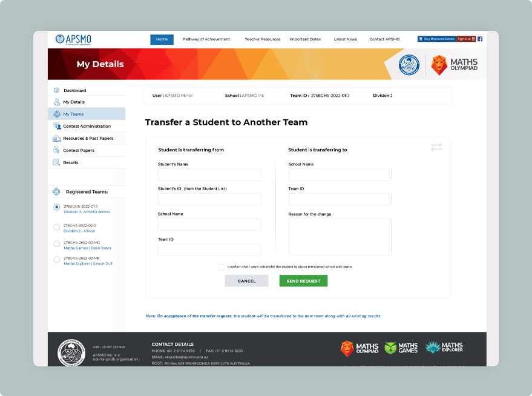Click the Student's Name input field
This screenshot has width=532, height=396.
(x=209, y=175)
